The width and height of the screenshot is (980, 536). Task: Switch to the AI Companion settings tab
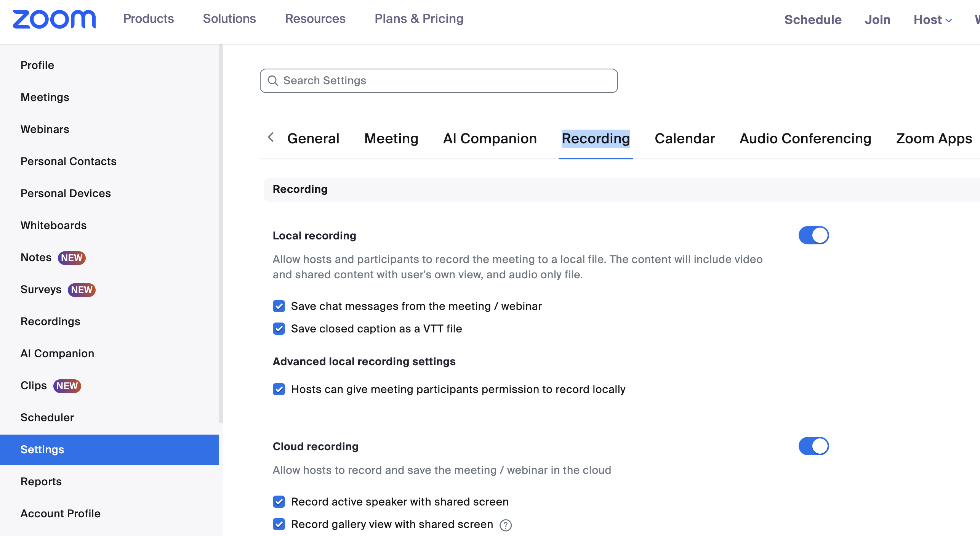(490, 138)
